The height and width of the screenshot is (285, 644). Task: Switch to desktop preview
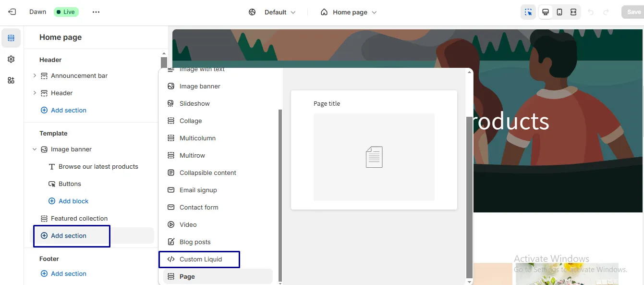pyautogui.click(x=546, y=12)
